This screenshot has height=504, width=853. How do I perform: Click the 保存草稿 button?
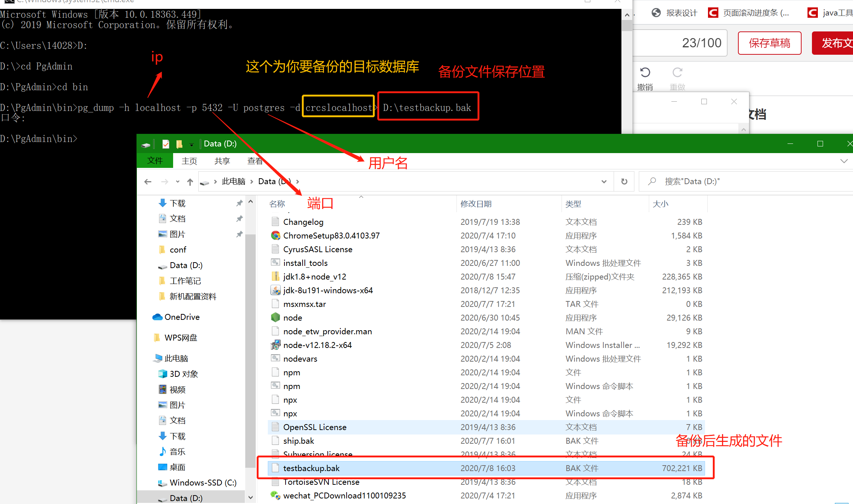click(x=769, y=43)
